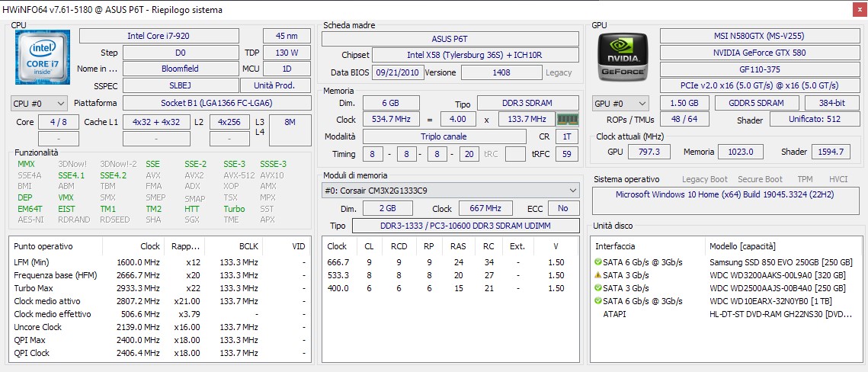Click the tRFC value 59

pyautogui.click(x=566, y=154)
